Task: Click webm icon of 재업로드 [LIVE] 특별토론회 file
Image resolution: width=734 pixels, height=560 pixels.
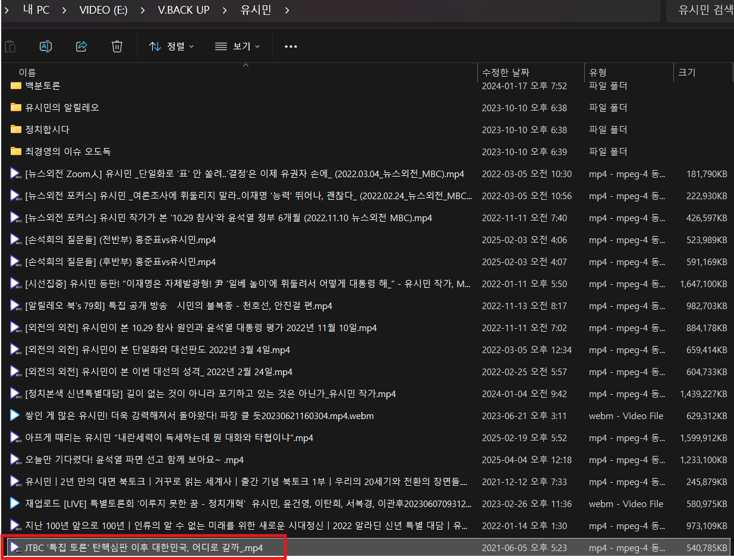Action: click(15, 504)
